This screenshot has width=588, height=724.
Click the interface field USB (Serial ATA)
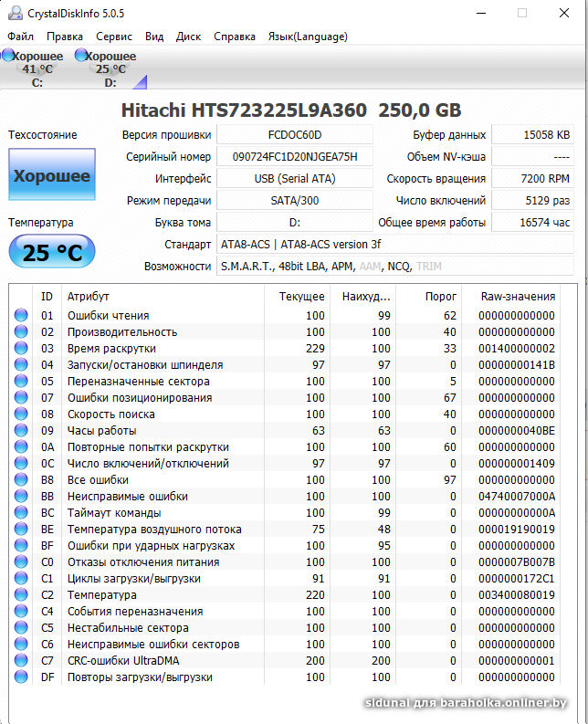295,179
